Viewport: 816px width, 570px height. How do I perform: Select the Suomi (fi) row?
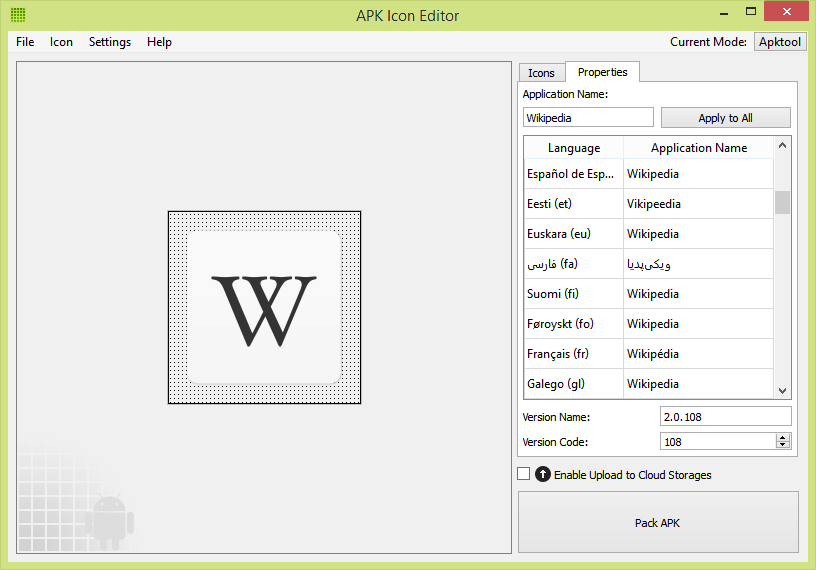649,294
